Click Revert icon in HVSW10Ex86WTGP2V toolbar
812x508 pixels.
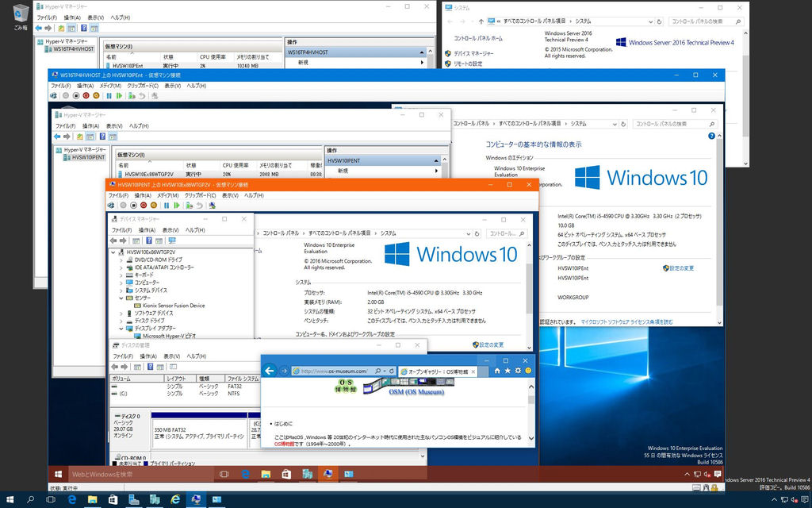click(x=199, y=206)
